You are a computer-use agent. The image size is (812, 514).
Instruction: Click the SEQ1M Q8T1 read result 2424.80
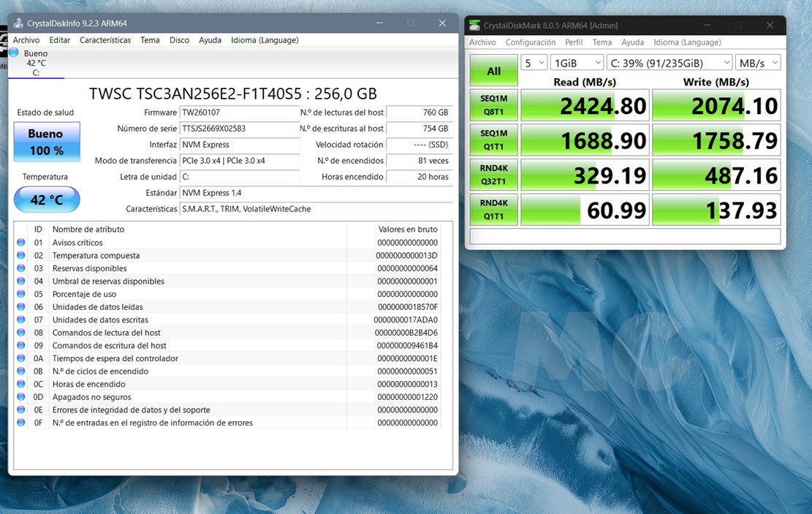point(585,106)
